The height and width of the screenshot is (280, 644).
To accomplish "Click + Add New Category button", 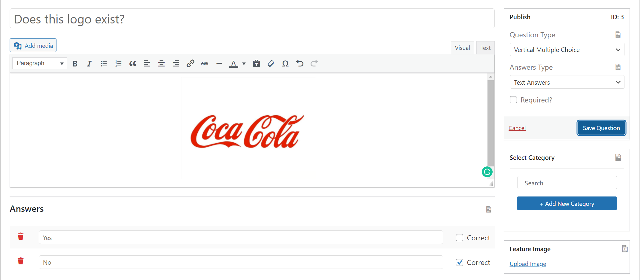I will [x=567, y=203].
